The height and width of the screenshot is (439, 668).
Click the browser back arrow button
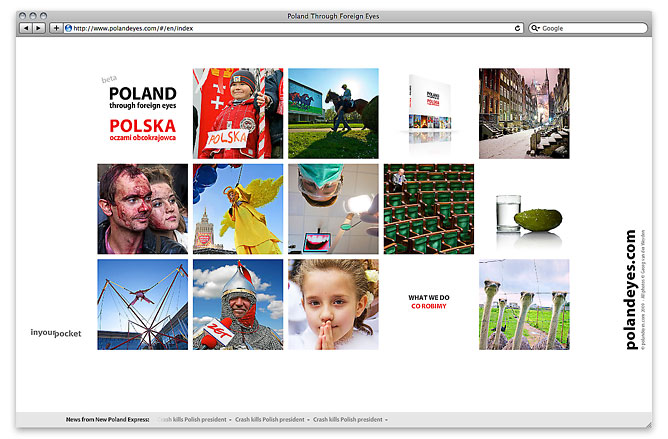coord(25,28)
